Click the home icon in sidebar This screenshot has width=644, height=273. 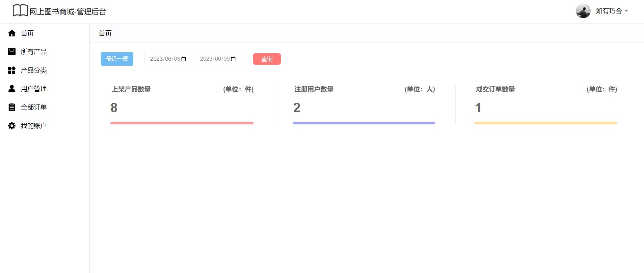[x=12, y=33]
